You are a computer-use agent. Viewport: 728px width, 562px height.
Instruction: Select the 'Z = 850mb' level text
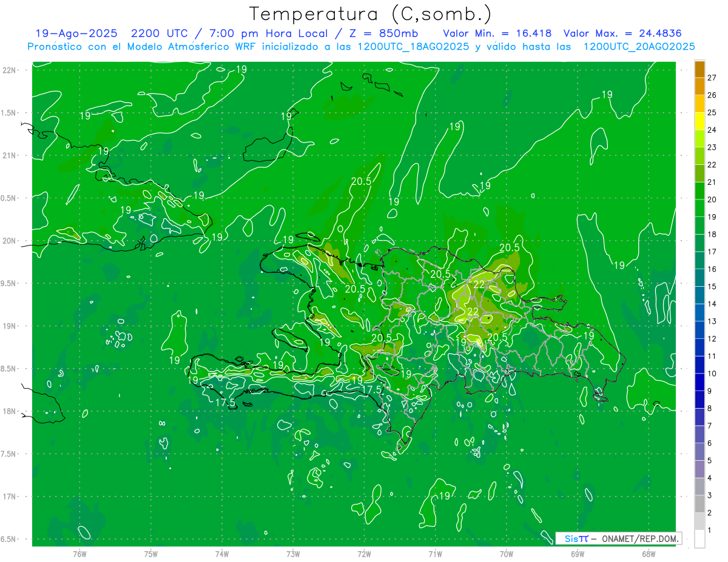pyautogui.click(x=383, y=33)
